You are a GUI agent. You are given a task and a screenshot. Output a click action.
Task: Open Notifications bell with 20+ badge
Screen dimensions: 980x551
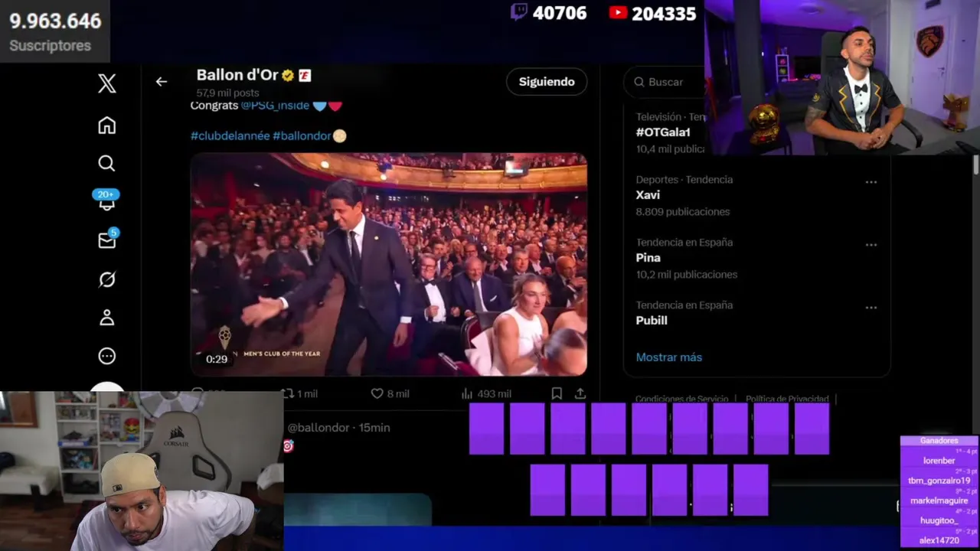[107, 201]
